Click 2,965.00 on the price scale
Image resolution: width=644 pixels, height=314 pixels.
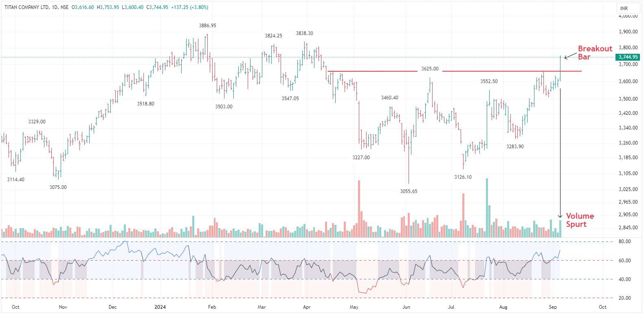tap(628, 202)
